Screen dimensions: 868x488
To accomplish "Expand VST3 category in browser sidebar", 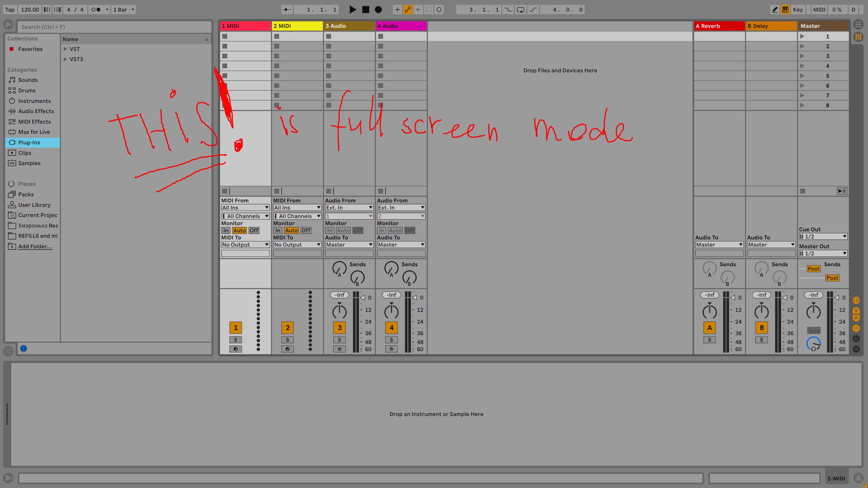I will (66, 59).
